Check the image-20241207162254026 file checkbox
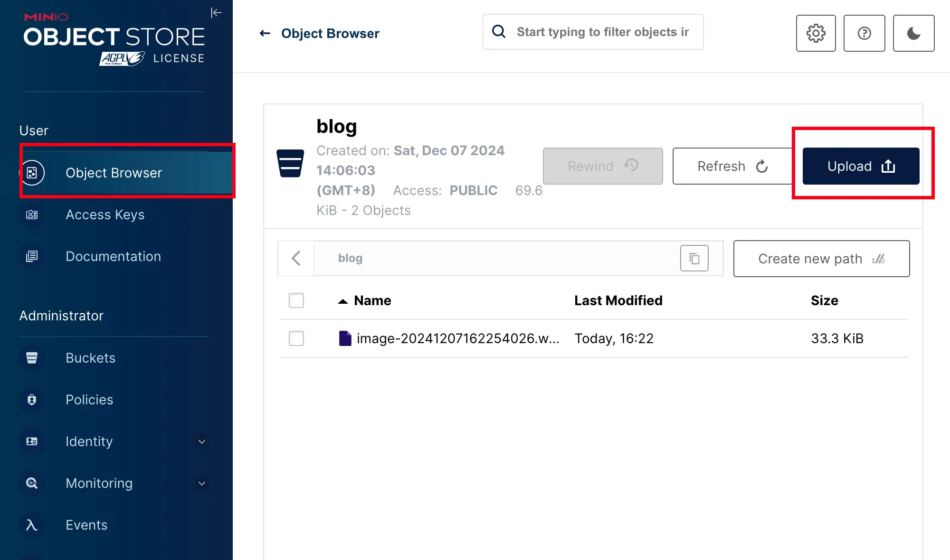The image size is (950, 560). 296,338
